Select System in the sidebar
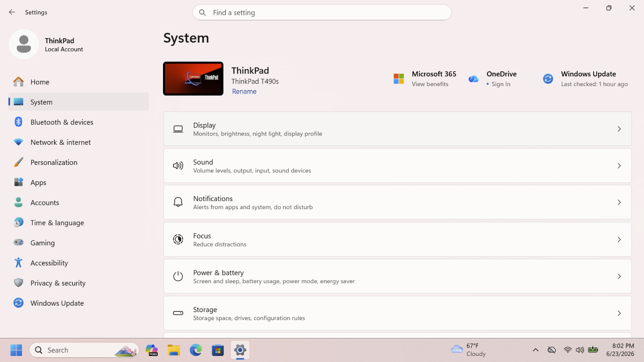644x362 pixels. click(78, 102)
